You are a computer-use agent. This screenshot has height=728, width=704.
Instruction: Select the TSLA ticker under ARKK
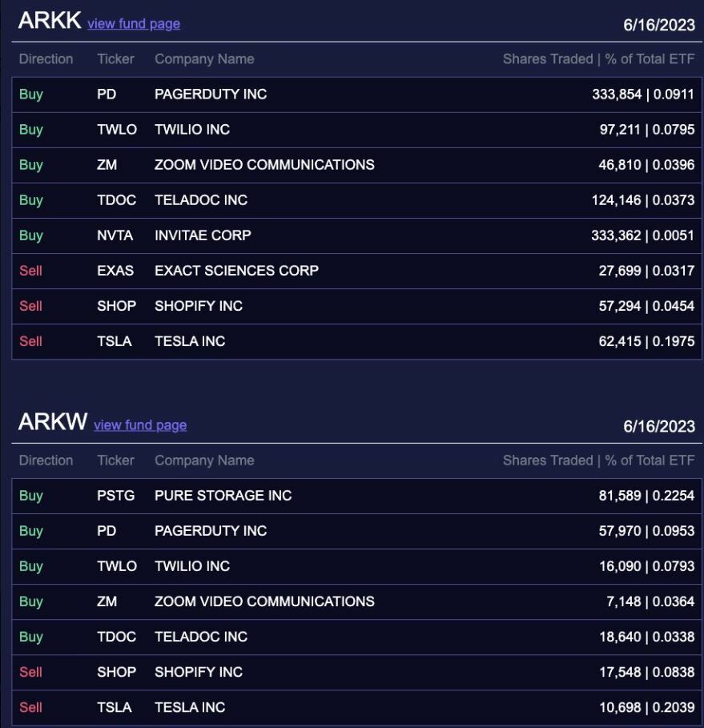[x=115, y=341]
